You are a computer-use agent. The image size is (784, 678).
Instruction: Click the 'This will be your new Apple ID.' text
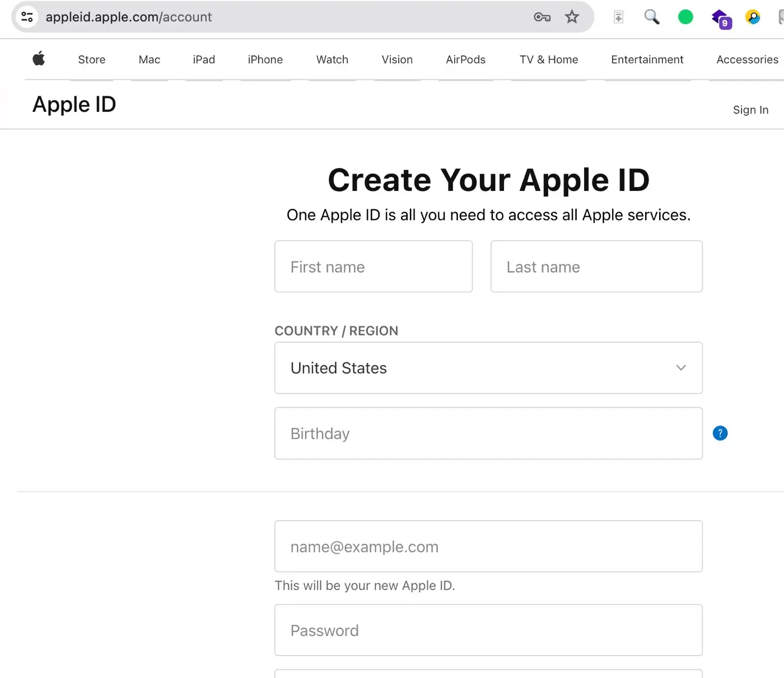[x=365, y=586]
